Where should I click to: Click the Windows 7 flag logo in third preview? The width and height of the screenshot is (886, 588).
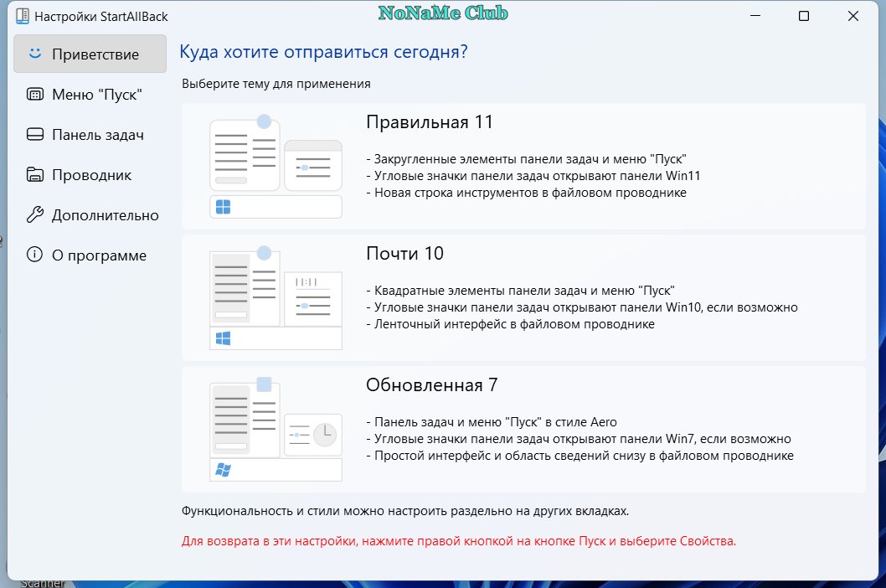(224, 469)
